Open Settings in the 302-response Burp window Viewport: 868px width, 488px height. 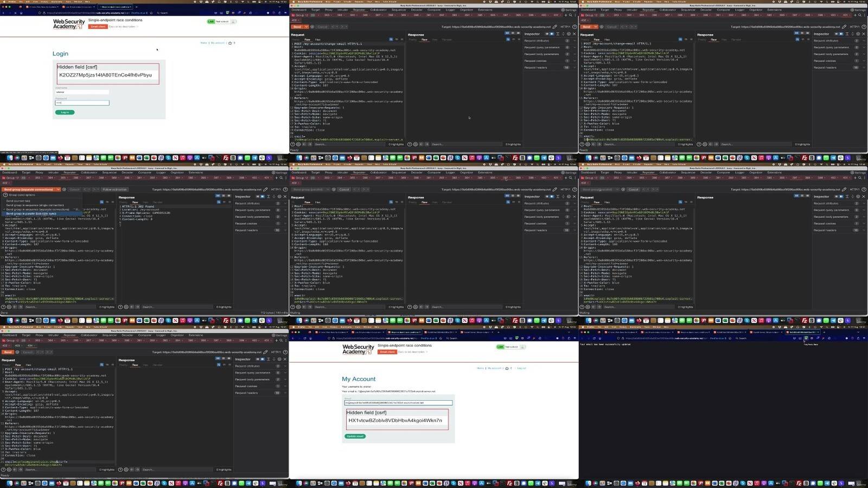[x=280, y=173]
